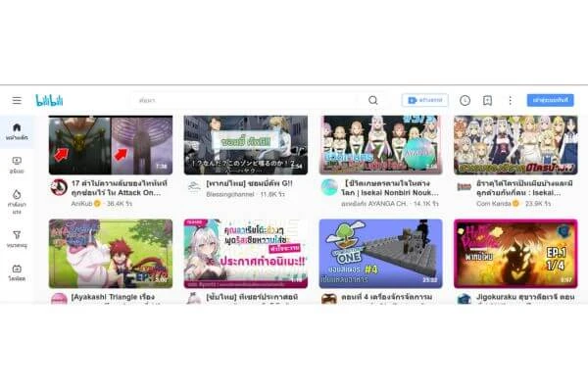The width and height of the screenshot is (588, 392).
Task: Open the Isekai Nonbiri Nouk... video title
Action: click(x=390, y=188)
